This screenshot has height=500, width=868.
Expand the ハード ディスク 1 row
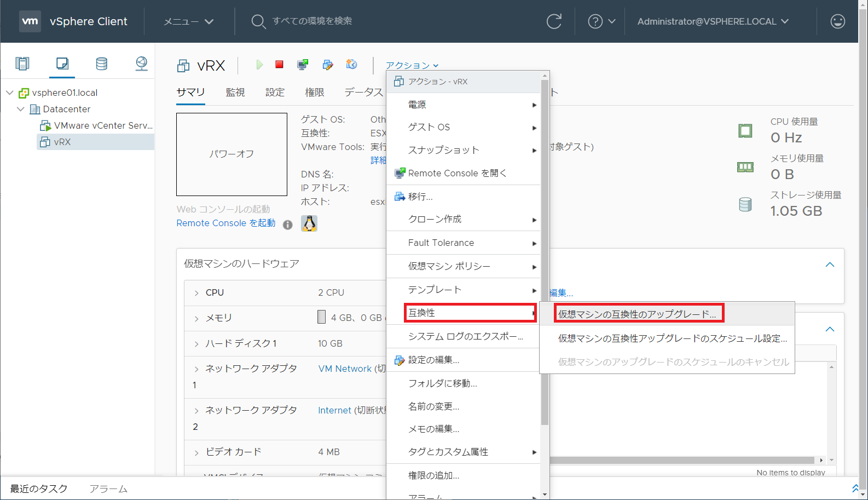196,344
